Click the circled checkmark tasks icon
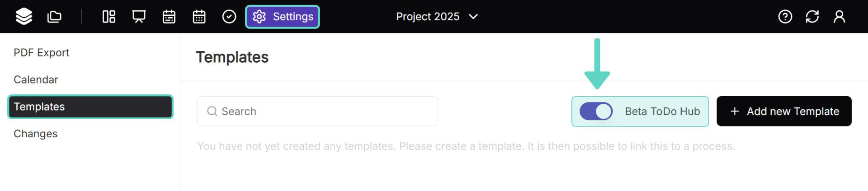The image size is (868, 191). click(229, 17)
